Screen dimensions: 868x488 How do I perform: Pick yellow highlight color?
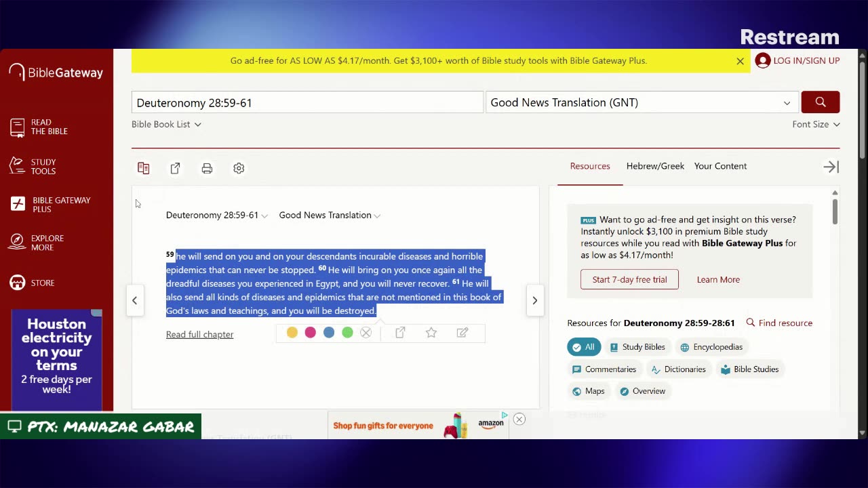tap(292, 333)
